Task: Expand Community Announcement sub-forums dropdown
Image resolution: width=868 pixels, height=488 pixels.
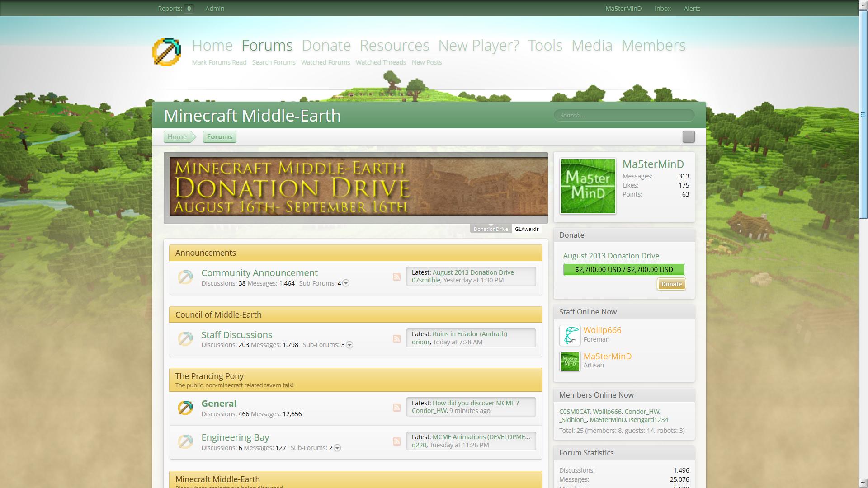Action: pyautogui.click(x=346, y=283)
